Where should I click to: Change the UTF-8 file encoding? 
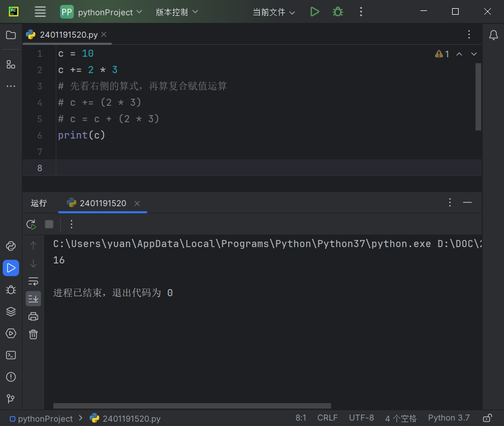pyautogui.click(x=361, y=418)
